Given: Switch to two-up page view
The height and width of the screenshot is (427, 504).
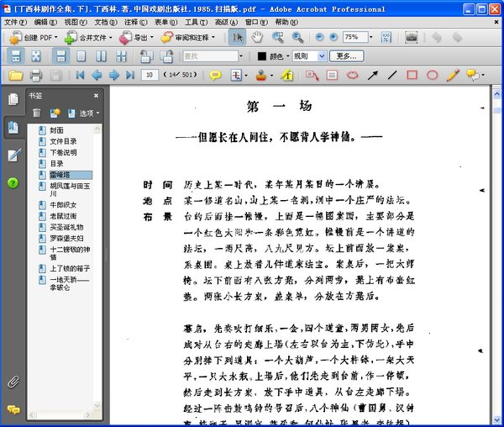Looking at the screenshot, I should [101, 56].
